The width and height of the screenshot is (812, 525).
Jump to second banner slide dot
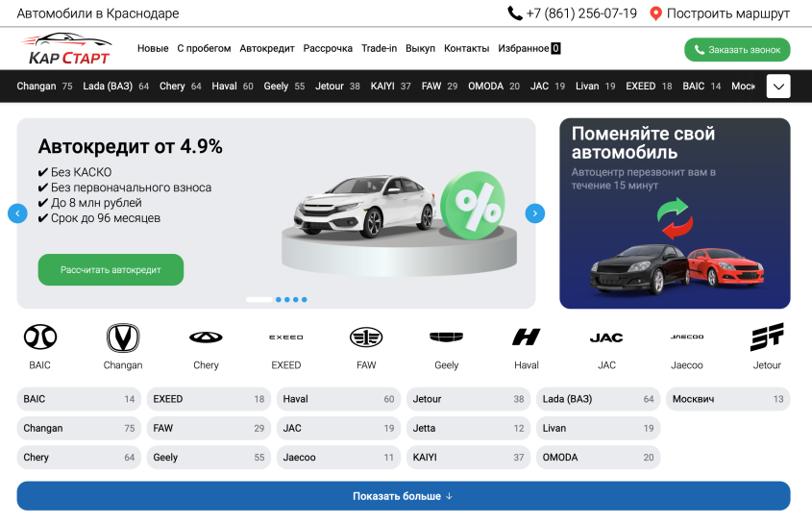pos(279,300)
